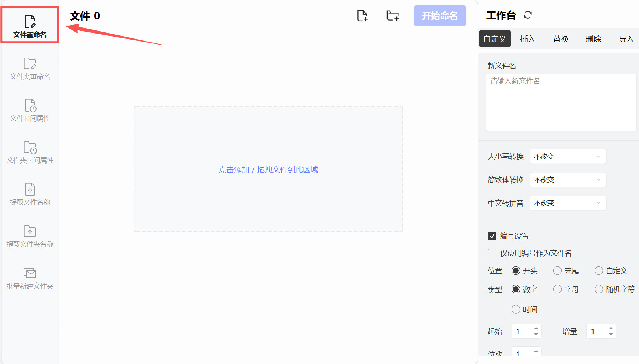This screenshot has height=364, width=639.
Task: Select 时间 radio for 类型
Action: 516,309
